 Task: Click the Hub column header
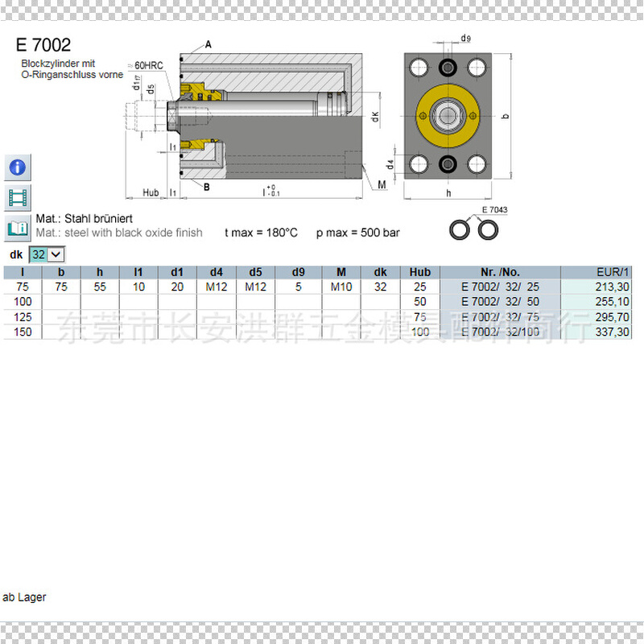tap(419, 272)
